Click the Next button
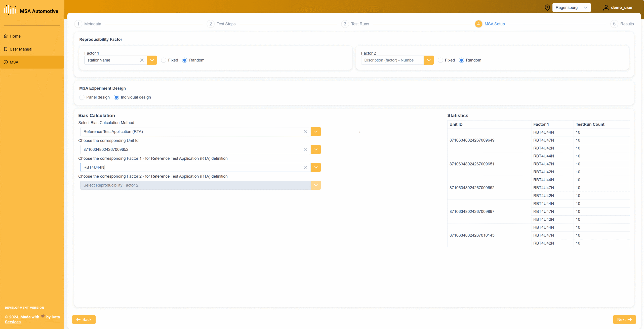This screenshot has height=329, width=644. coord(624,319)
